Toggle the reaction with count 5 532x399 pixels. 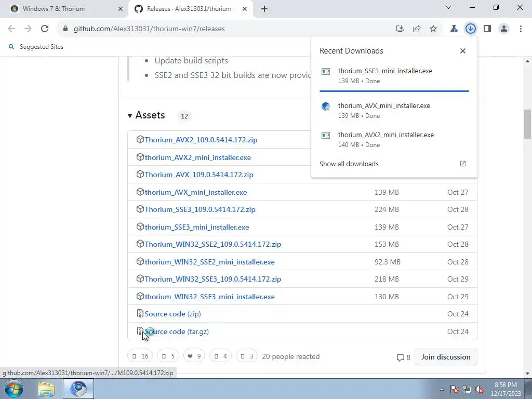168,356
